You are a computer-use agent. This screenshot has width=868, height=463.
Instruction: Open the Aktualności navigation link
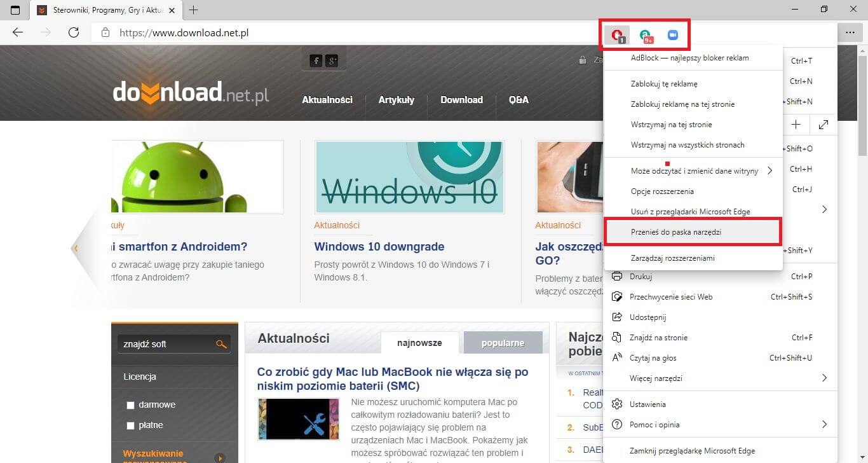click(327, 100)
